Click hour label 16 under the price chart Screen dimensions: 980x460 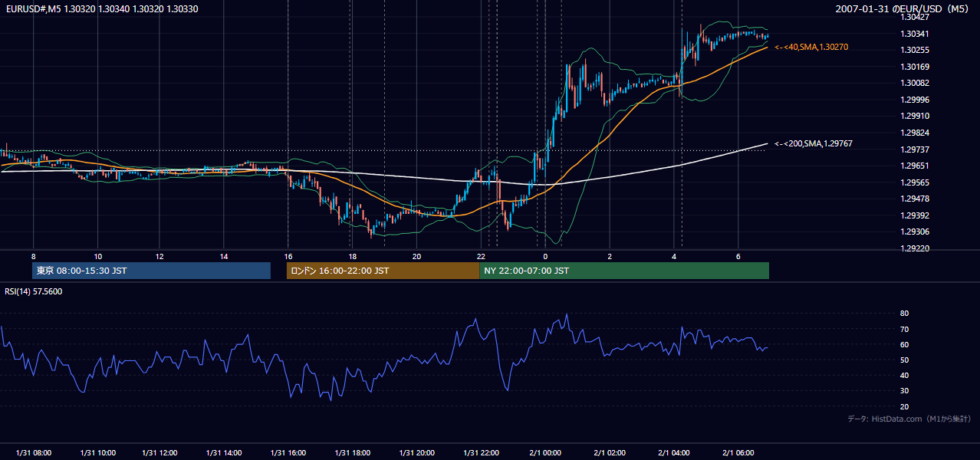[x=288, y=256]
